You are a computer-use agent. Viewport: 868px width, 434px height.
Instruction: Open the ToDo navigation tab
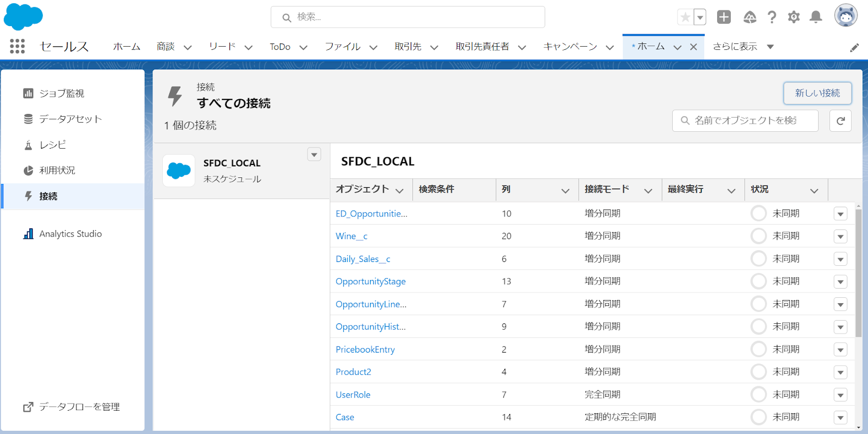click(280, 47)
